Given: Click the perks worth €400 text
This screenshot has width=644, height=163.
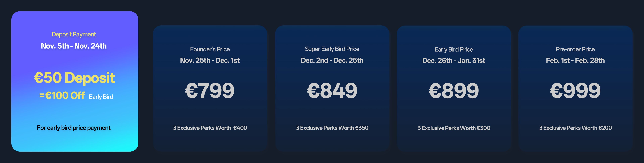Looking at the screenshot, I should pos(210,128).
